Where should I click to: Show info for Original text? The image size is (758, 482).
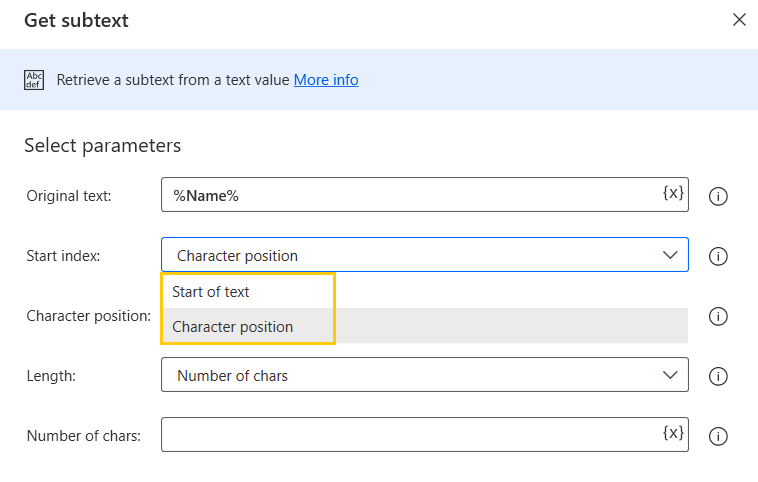coord(718,196)
